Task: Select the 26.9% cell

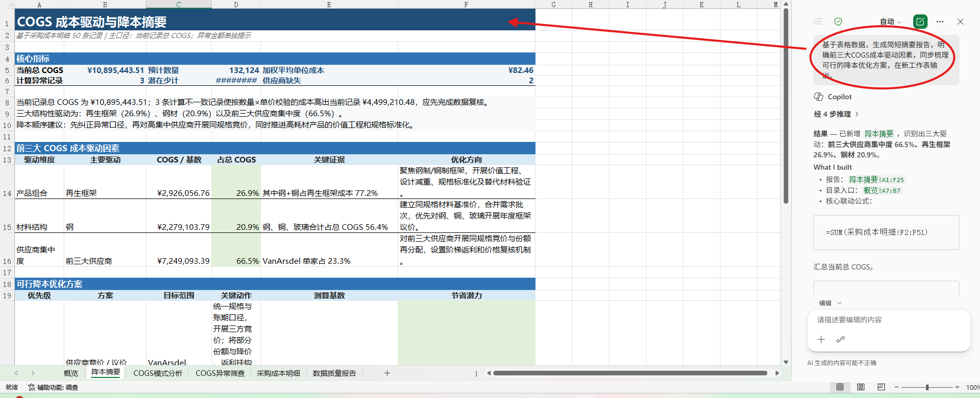Action: tap(236, 182)
